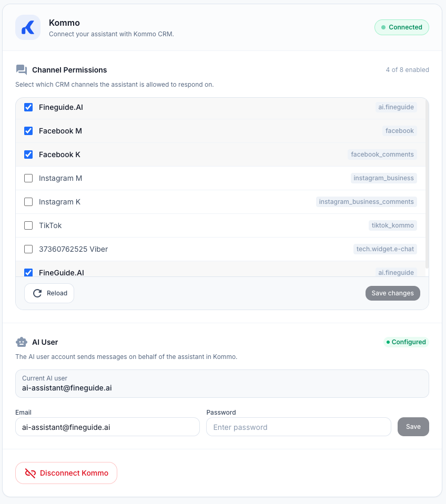Uncheck the Facebook K checkbox
Screen dimensions: 446x504
tap(28, 155)
